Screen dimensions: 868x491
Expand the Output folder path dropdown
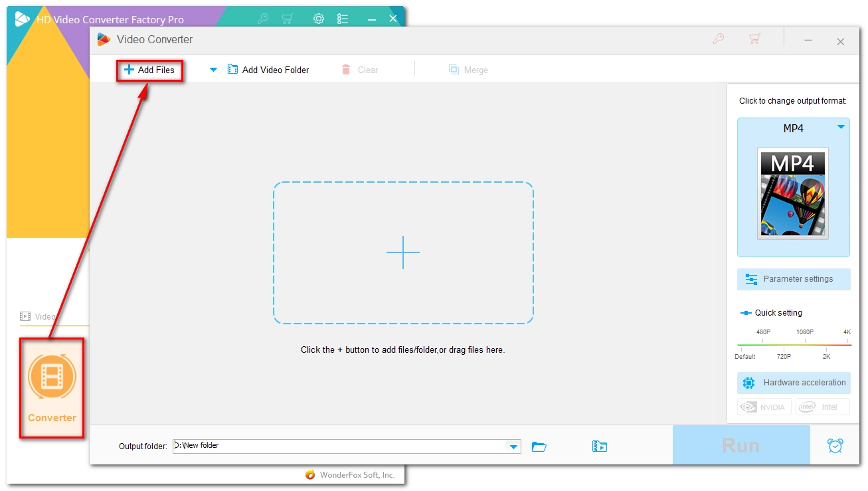pos(513,446)
